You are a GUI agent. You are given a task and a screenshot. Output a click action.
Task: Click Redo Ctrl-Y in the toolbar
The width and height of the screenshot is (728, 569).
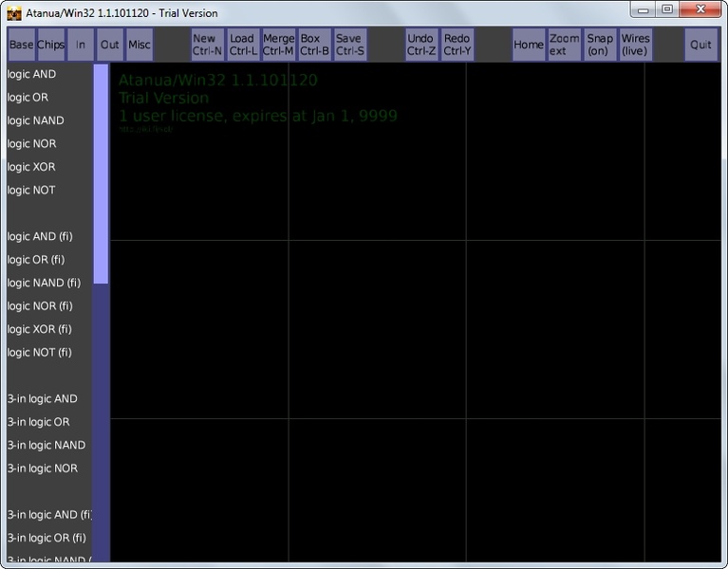(457, 45)
